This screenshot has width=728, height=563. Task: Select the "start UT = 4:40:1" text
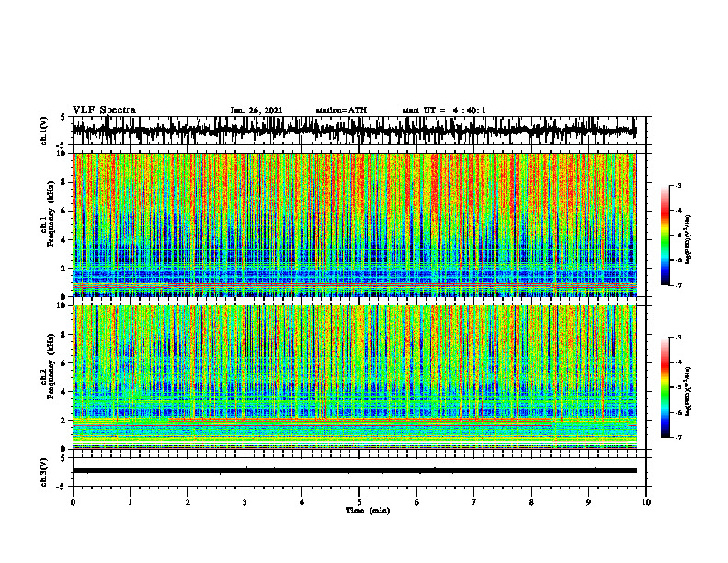tap(444, 110)
